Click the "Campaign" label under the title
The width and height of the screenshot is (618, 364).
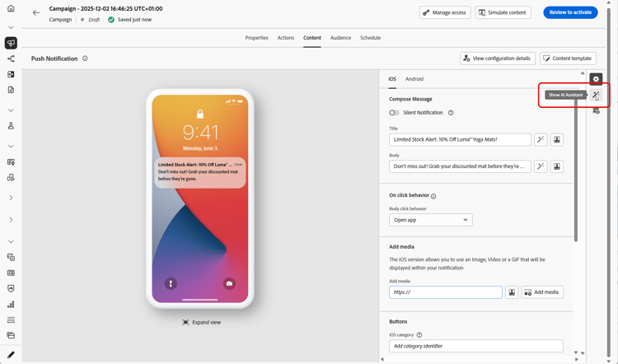click(60, 20)
